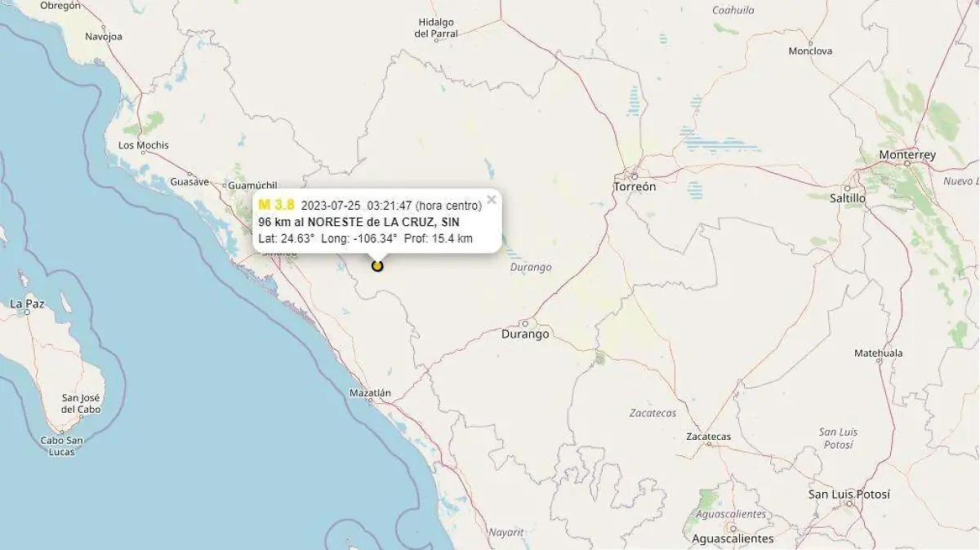Viewport: 980px width, 550px height.
Task: Close the earthquake info popup
Action: pos(492,199)
